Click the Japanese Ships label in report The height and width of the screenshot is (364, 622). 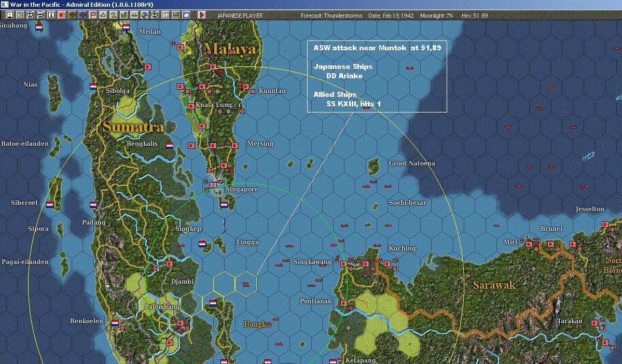coord(343,66)
